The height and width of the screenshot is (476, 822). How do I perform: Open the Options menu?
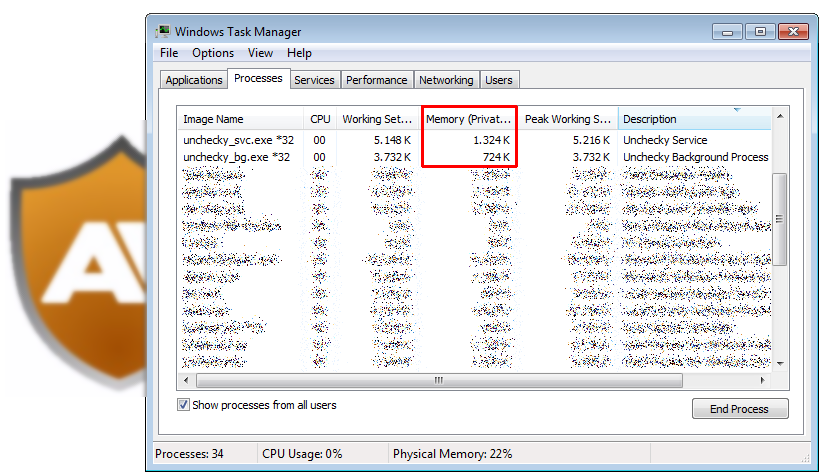coord(213,53)
